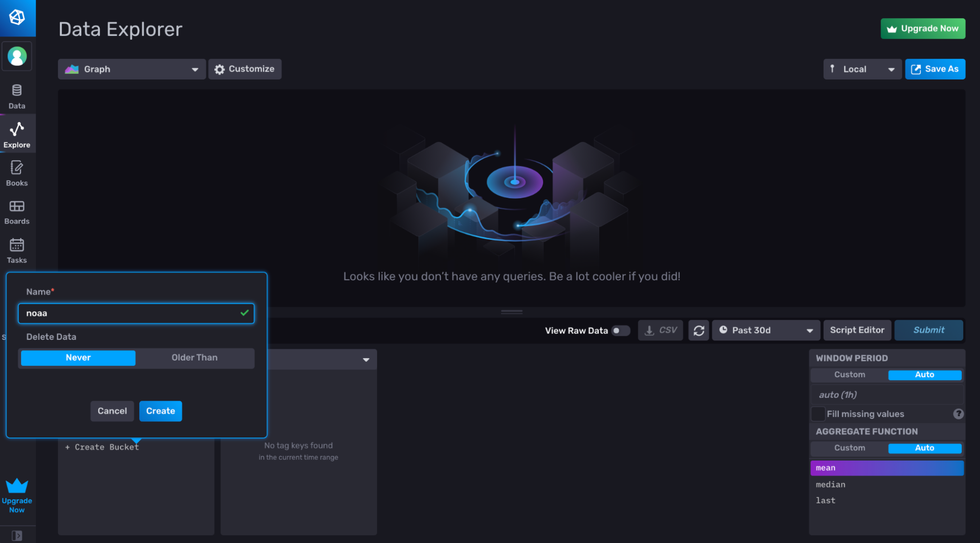Screen dimensions: 980x543
Task: Check the Fill missing values checkbox
Action: 818,414
